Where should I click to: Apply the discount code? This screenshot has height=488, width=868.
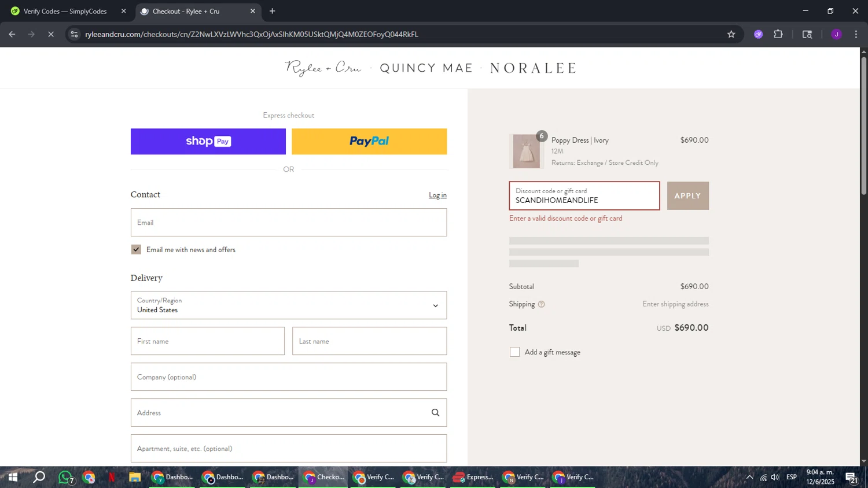(x=687, y=196)
